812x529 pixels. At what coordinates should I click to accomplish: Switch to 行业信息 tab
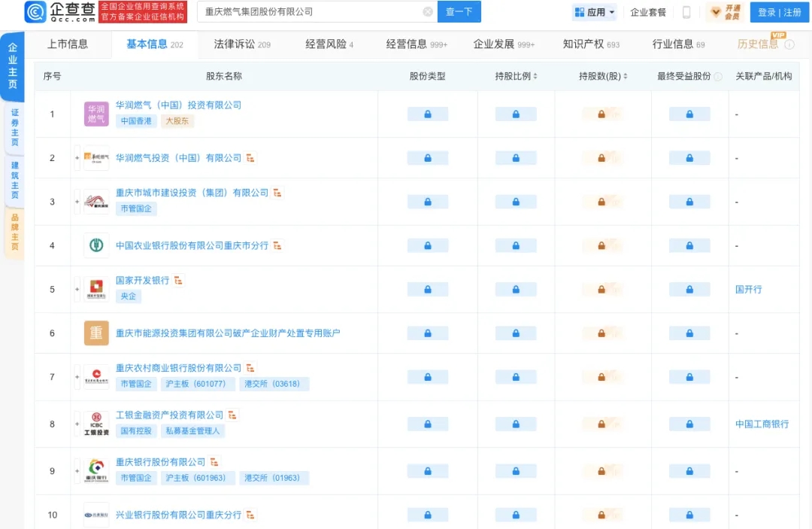(678, 44)
